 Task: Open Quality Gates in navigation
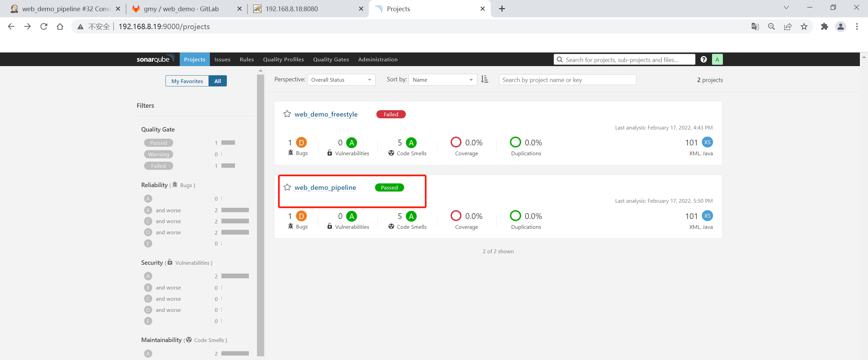click(x=331, y=59)
